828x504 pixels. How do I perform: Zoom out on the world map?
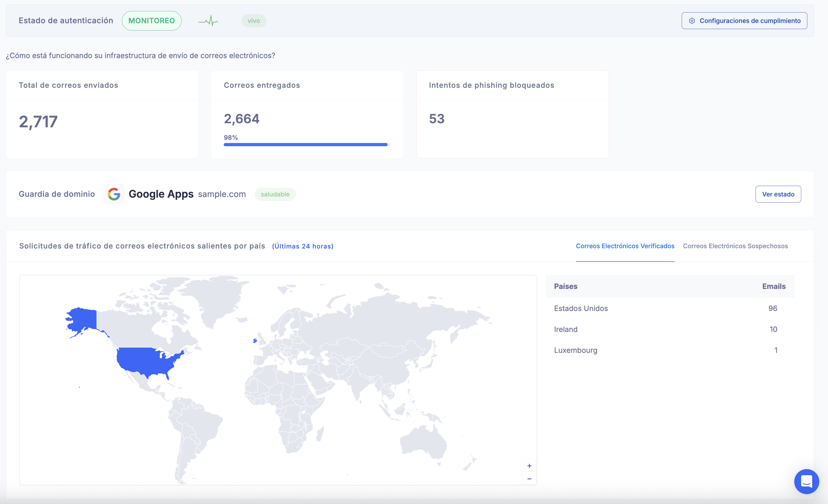529,479
